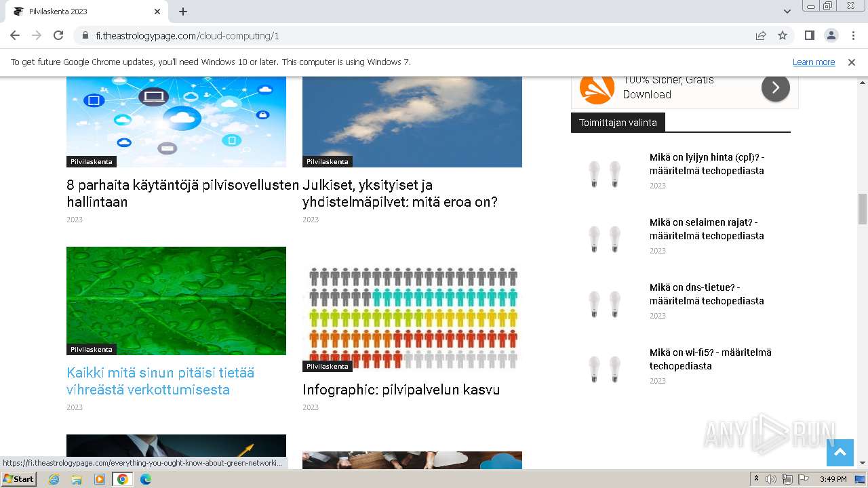
Task: Select the Pilvilaskenta 2023 tab
Action: [86, 12]
